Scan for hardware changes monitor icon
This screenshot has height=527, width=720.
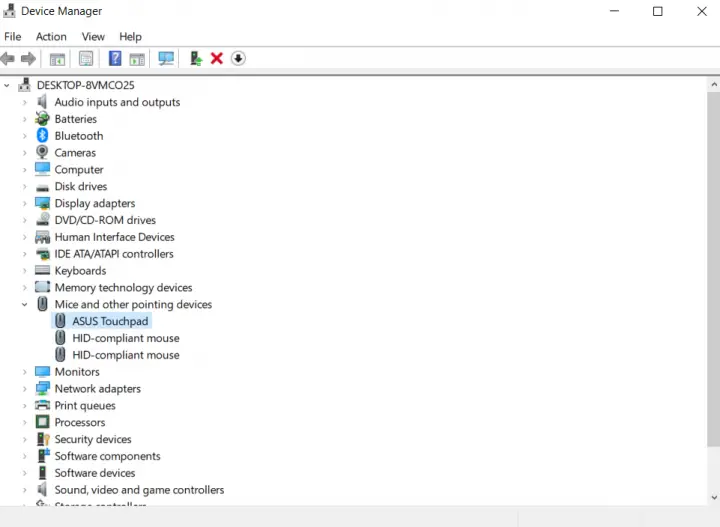pyautogui.click(x=166, y=58)
